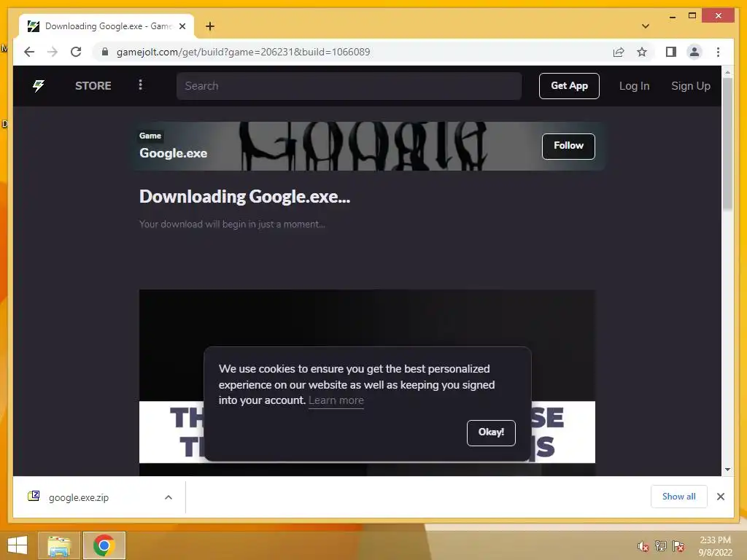The image size is (747, 560).
Task: Click the Get App button
Action: coord(569,86)
